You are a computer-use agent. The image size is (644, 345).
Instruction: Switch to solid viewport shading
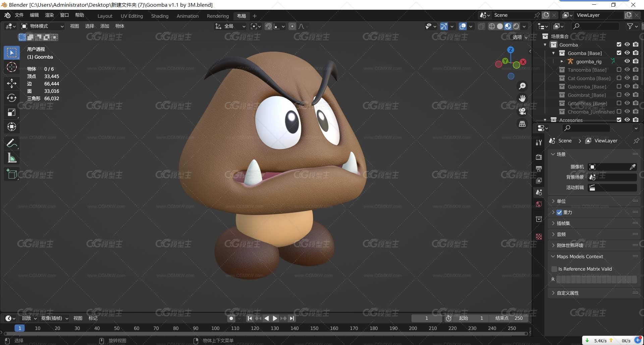coord(500,26)
